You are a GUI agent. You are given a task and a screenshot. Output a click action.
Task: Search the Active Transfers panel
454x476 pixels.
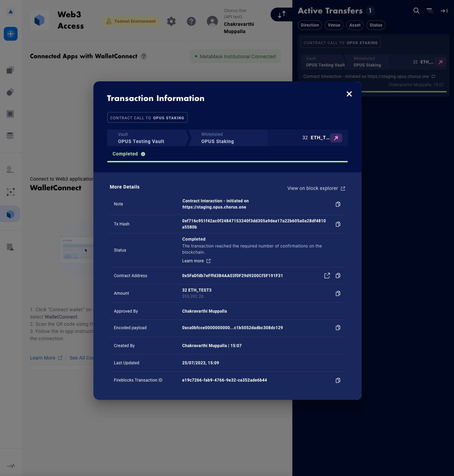pyautogui.click(x=416, y=11)
